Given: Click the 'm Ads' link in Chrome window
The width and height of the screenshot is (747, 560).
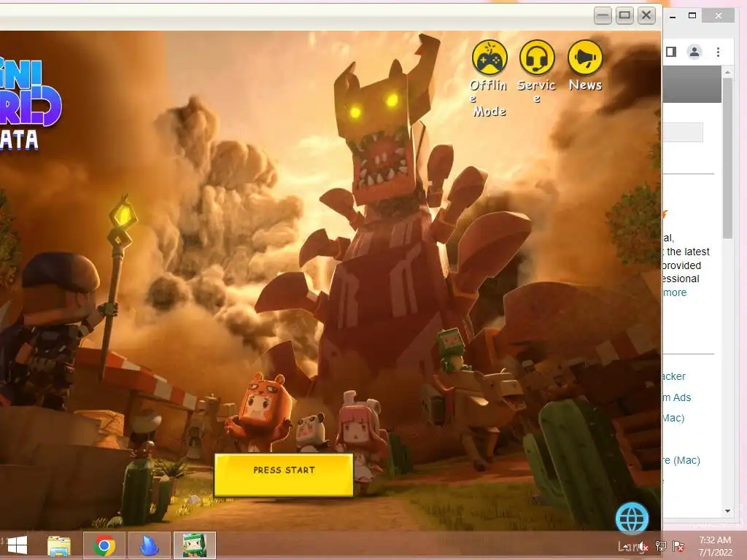Looking at the screenshot, I should coord(676,397).
